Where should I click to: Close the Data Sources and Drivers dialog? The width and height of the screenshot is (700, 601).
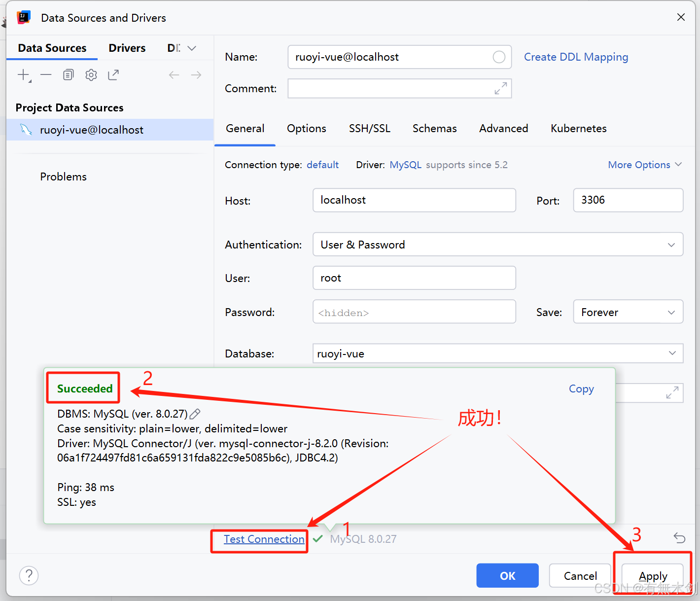tap(681, 17)
